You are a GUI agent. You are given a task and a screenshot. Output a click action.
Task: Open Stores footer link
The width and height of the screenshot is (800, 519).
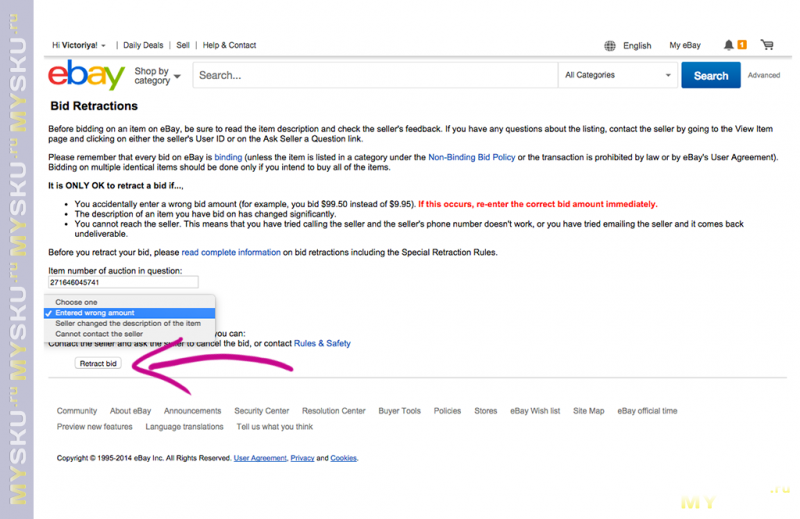point(485,410)
